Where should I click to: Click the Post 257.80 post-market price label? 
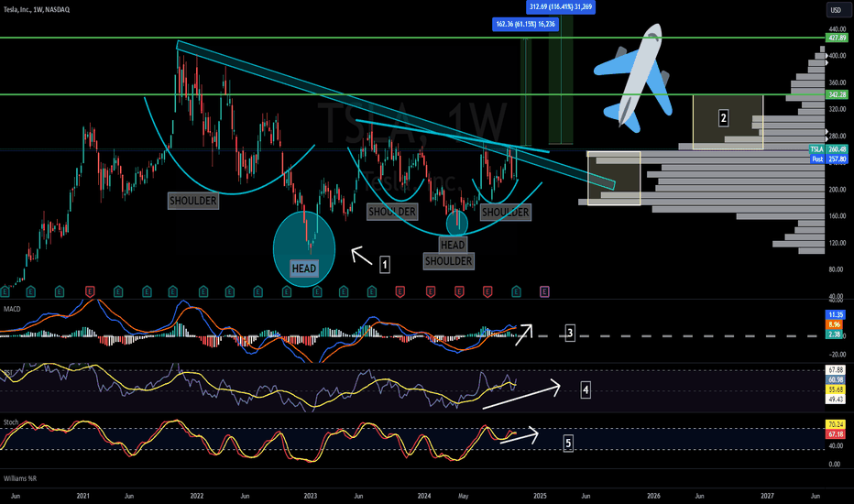point(827,159)
